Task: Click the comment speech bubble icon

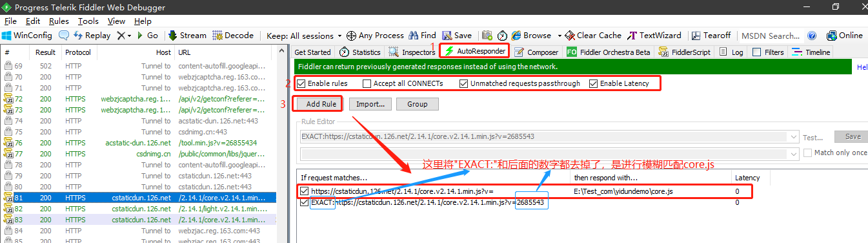Action: coord(64,36)
